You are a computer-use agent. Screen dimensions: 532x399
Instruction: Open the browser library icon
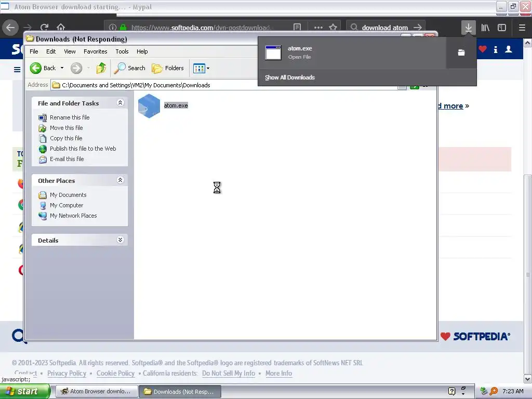click(485, 27)
